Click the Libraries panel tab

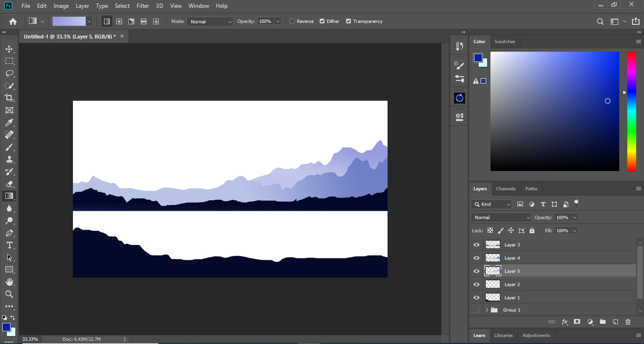503,335
